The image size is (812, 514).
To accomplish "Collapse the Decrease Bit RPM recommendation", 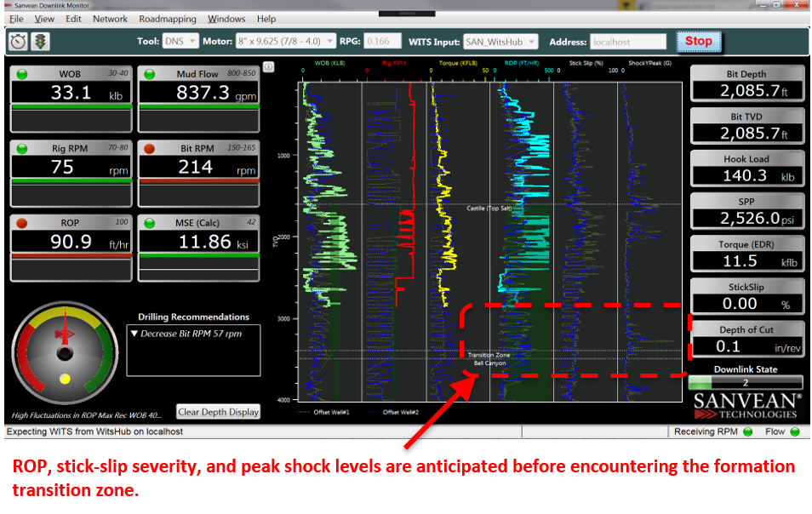I will point(134,334).
